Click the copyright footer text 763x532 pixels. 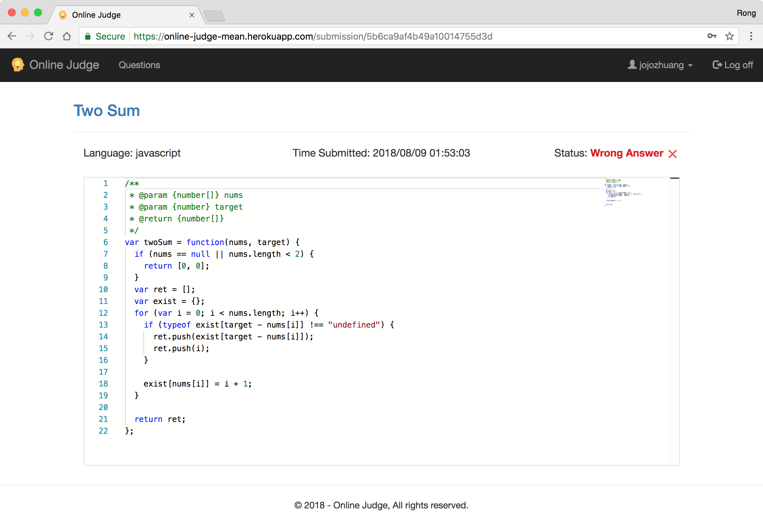coord(381,505)
